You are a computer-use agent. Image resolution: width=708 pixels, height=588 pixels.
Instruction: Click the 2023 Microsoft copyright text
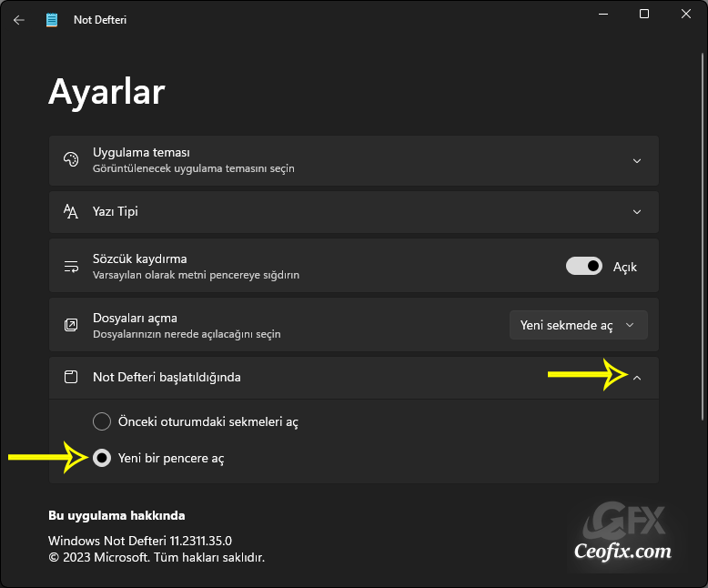click(157, 557)
